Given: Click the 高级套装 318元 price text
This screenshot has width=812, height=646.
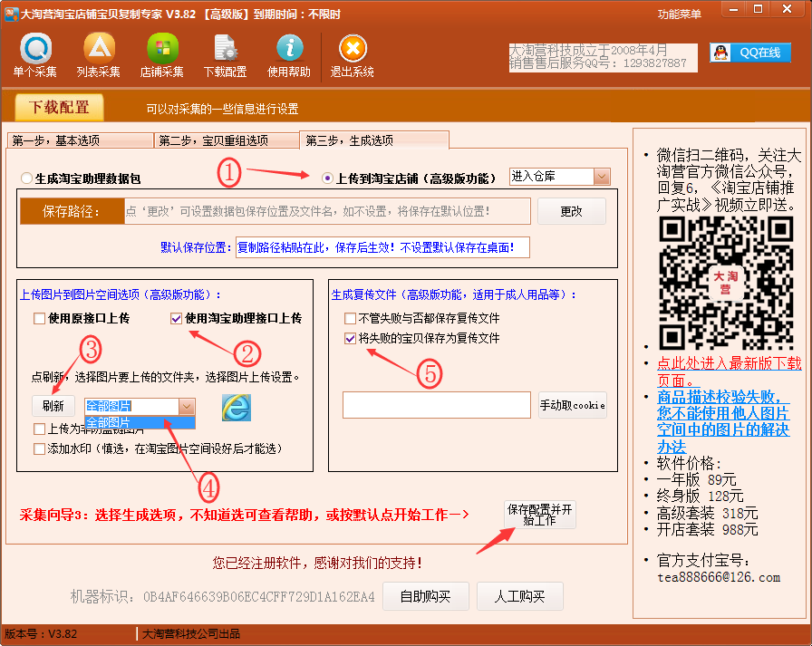Looking at the screenshot, I should tap(708, 513).
